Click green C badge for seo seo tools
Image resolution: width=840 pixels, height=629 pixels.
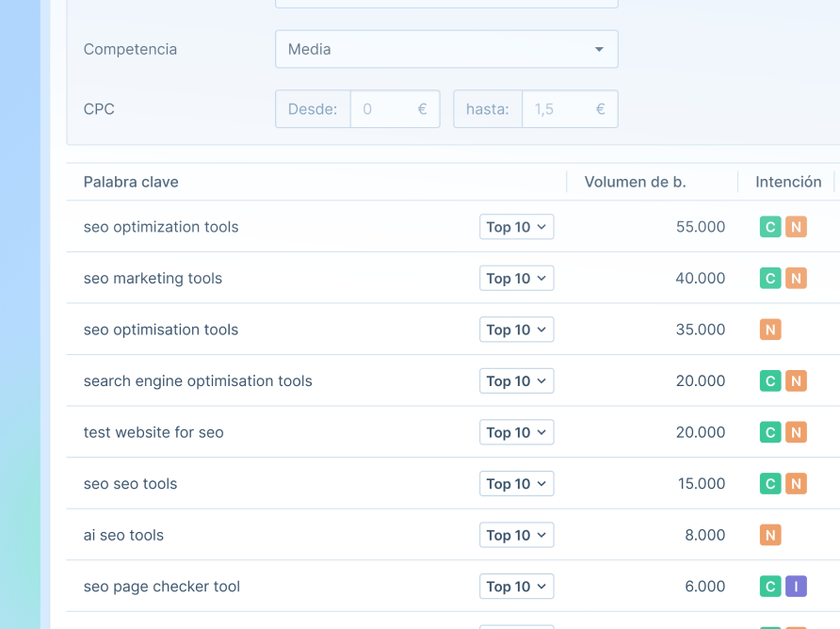point(770,484)
